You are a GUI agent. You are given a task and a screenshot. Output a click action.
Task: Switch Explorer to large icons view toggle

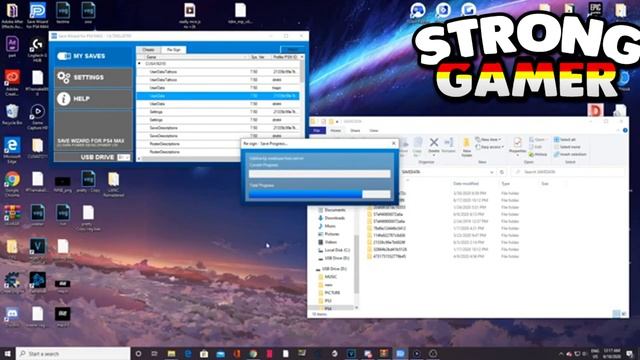pos(624,313)
